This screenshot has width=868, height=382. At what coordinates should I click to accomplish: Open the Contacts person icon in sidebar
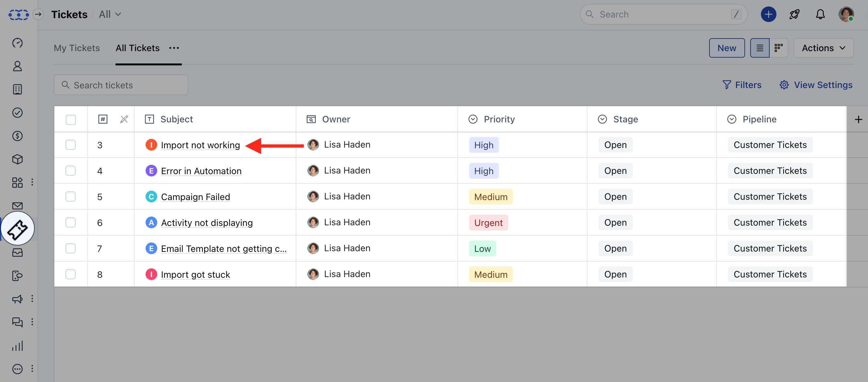point(17,66)
